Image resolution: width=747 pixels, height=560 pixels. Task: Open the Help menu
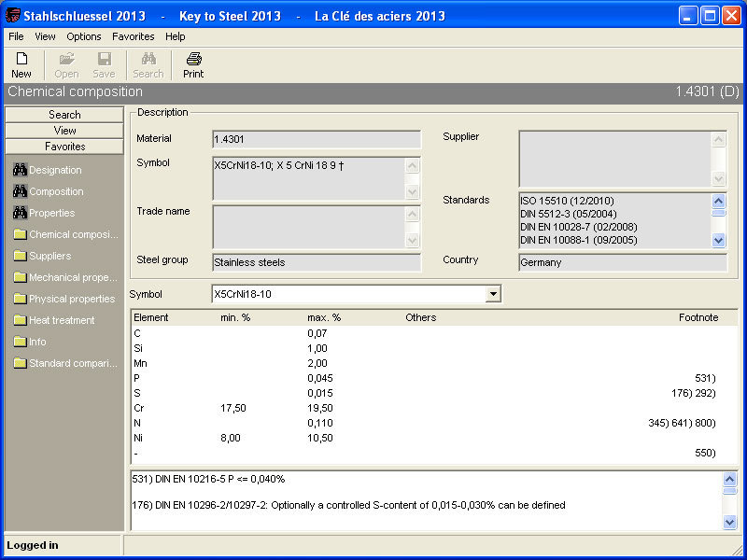click(x=175, y=36)
